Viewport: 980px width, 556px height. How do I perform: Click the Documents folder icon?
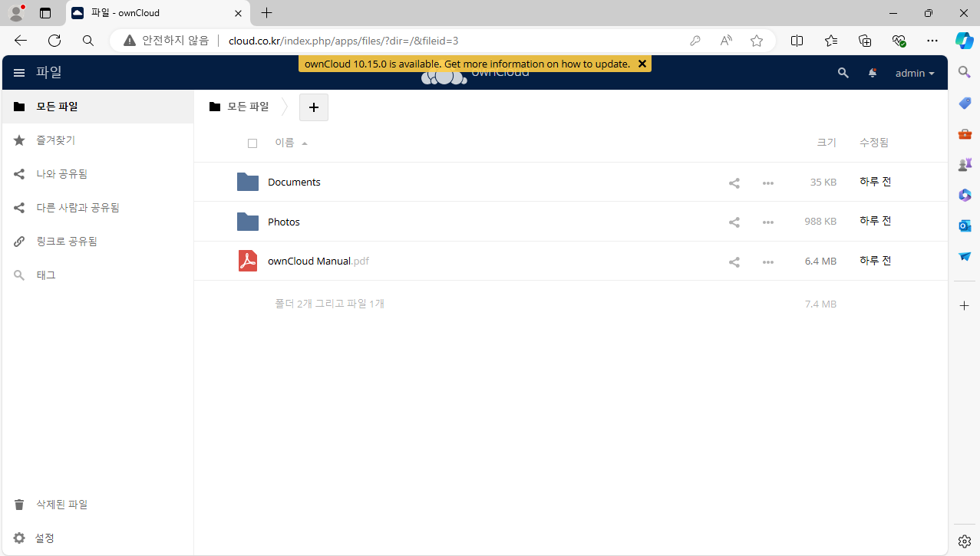[x=248, y=182]
